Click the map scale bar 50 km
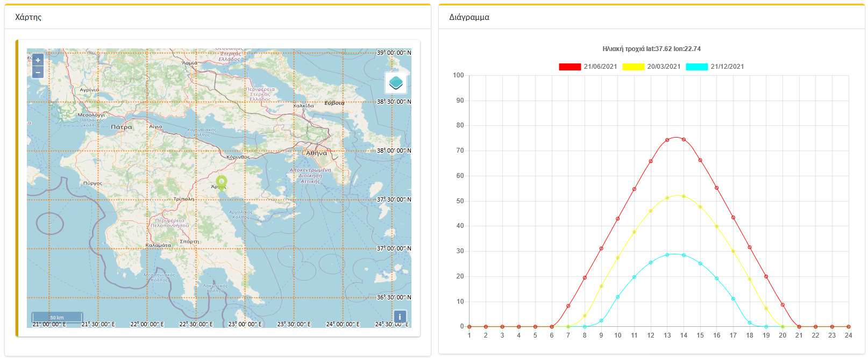This screenshot has width=868, height=358. click(x=57, y=317)
